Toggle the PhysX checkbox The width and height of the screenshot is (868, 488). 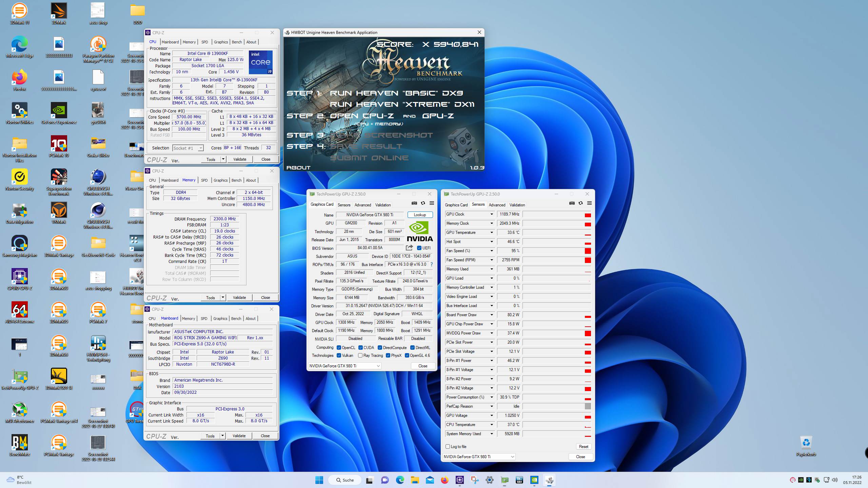388,355
